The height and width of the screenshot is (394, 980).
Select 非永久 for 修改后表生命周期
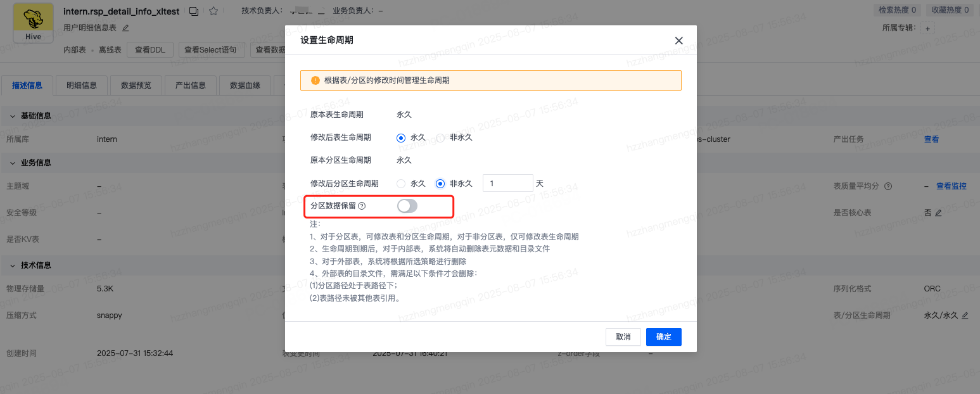coord(440,137)
